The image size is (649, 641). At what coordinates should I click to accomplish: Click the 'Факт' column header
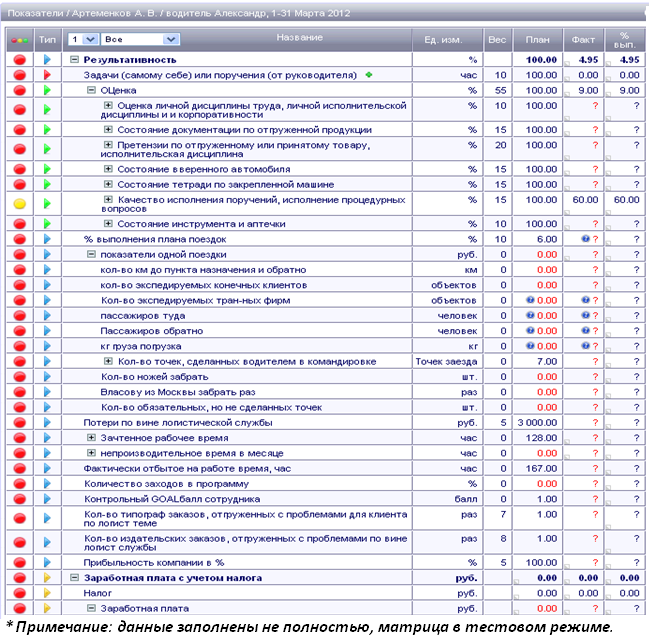click(x=583, y=40)
